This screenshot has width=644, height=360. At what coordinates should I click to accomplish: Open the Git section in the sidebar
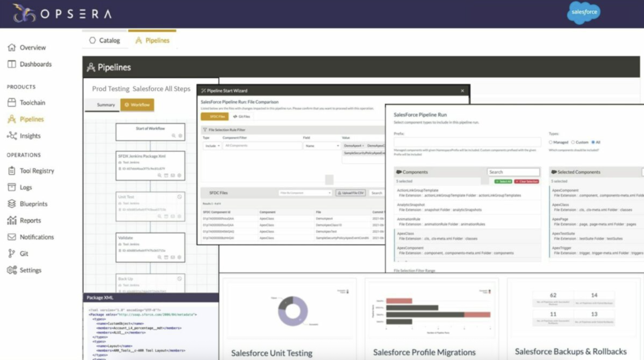coord(22,253)
